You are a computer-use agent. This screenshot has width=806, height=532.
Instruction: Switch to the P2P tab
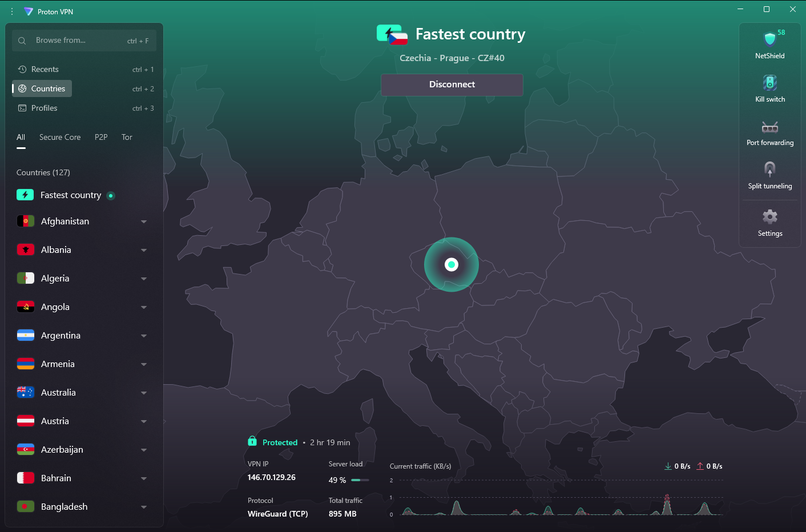point(101,138)
